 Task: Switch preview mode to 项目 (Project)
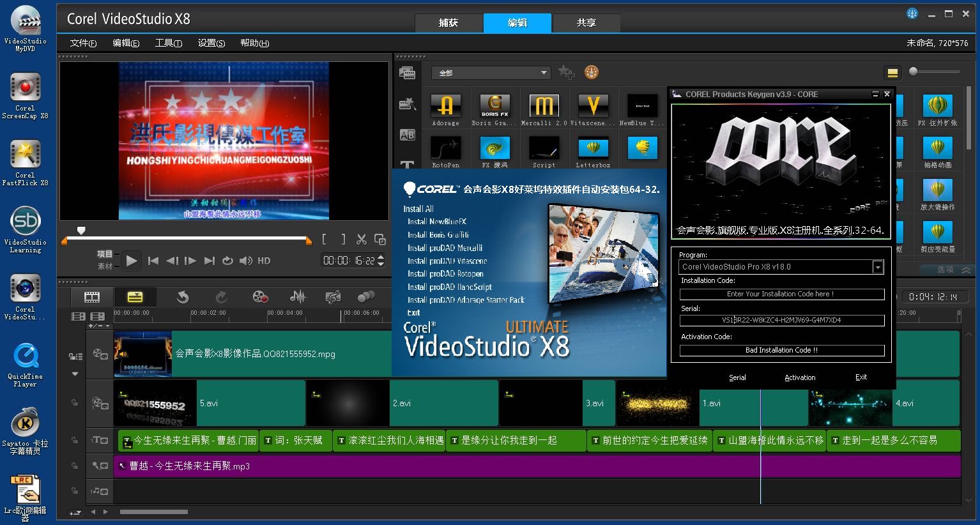tap(105, 254)
